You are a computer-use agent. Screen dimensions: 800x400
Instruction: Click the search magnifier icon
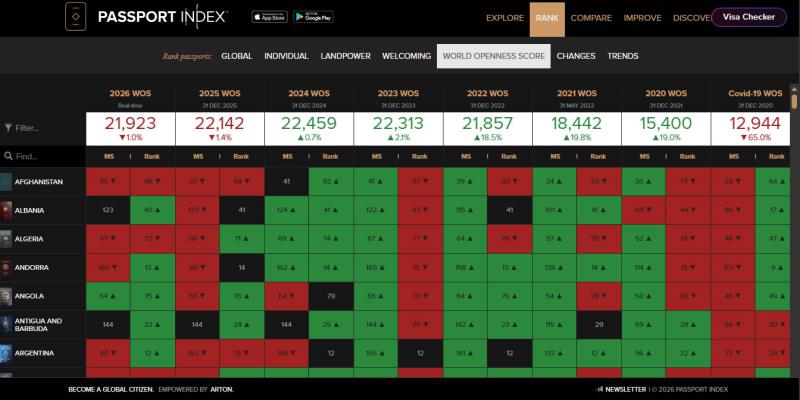(8, 156)
